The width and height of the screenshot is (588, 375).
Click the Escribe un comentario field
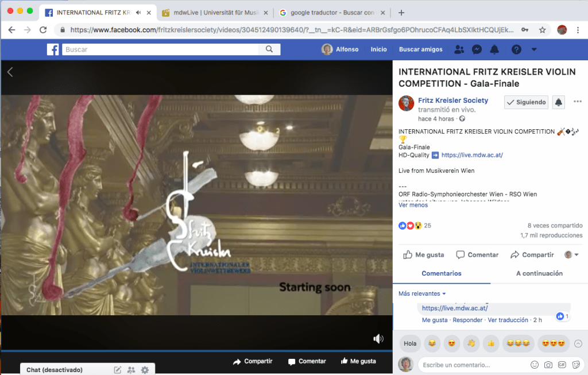tap(471, 365)
